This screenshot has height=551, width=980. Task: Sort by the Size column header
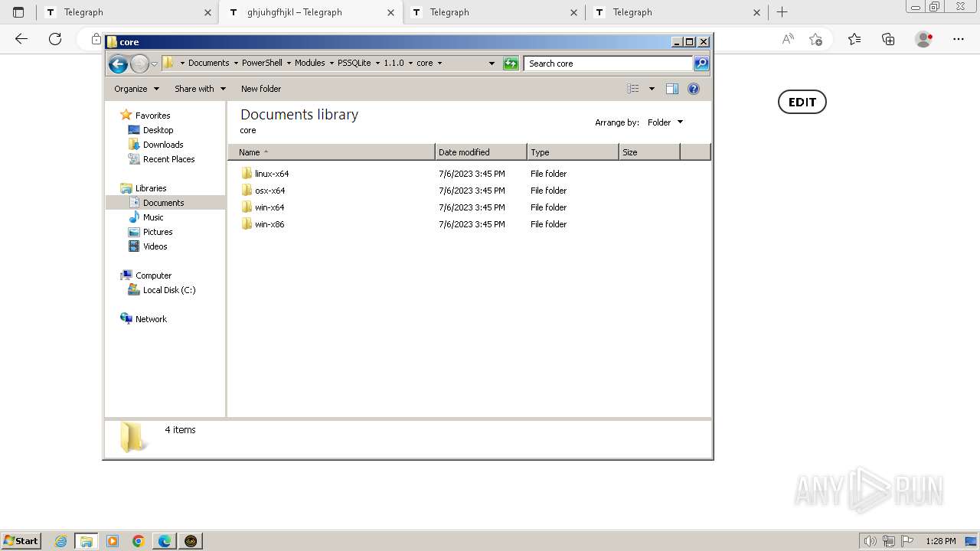[x=649, y=152]
